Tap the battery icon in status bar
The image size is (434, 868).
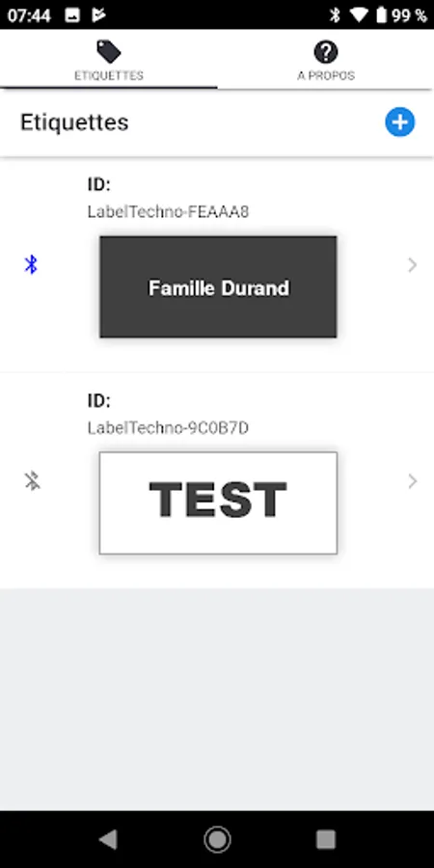[381, 14]
